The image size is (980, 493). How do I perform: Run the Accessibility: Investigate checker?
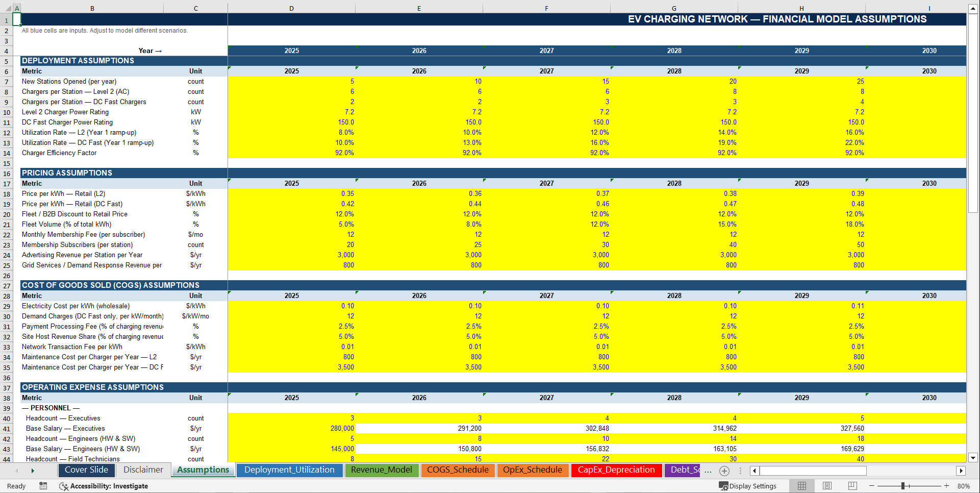click(x=104, y=486)
